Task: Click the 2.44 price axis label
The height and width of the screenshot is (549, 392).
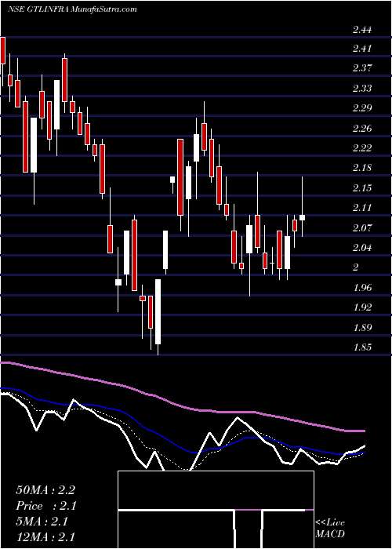Action: click(362, 30)
